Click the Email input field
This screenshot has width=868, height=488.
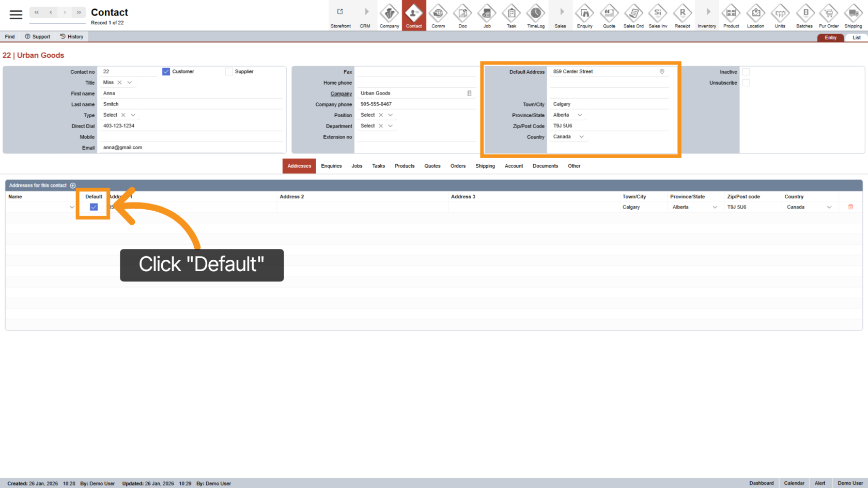[x=191, y=147]
